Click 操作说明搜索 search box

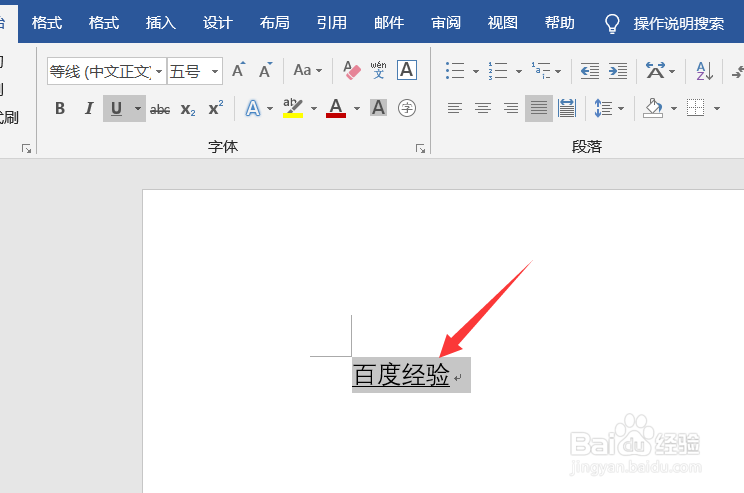[679, 23]
